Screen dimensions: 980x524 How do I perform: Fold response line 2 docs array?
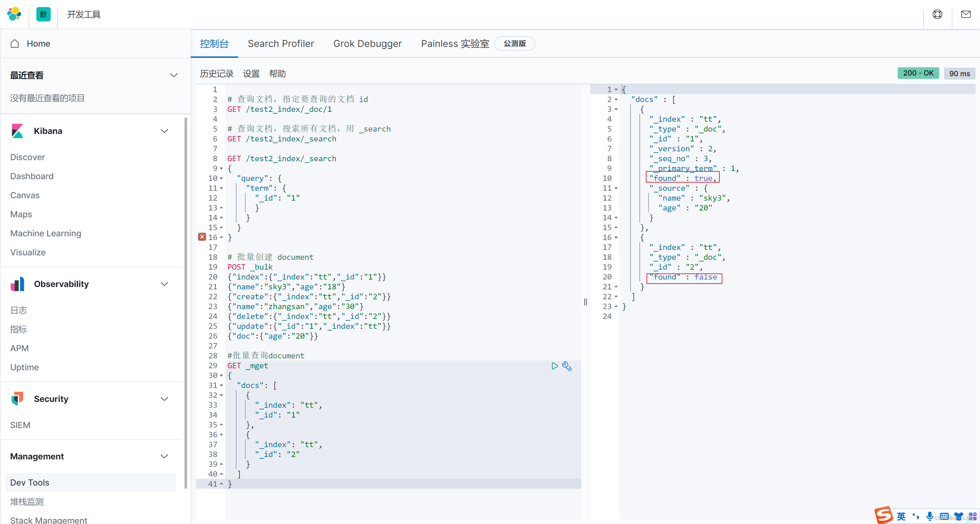click(x=616, y=100)
